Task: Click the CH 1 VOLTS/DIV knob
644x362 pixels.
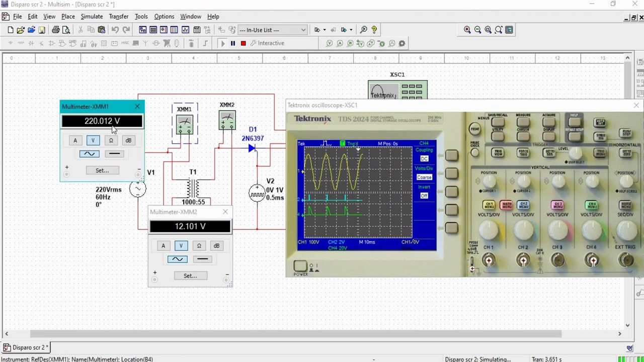Action: pyautogui.click(x=489, y=230)
